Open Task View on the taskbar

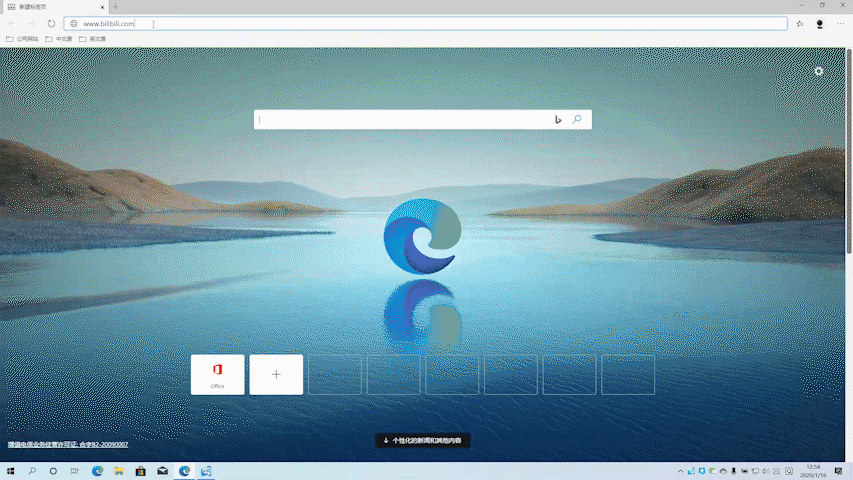point(75,471)
